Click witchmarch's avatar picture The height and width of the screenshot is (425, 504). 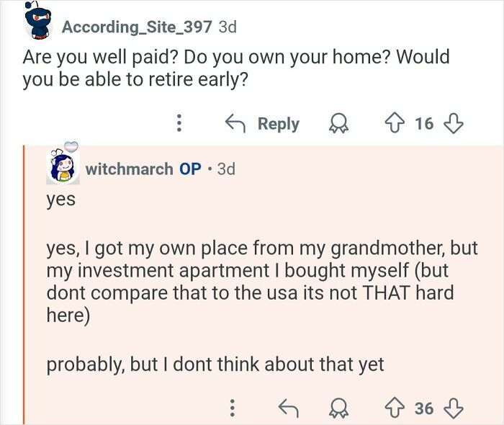(63, 166)
